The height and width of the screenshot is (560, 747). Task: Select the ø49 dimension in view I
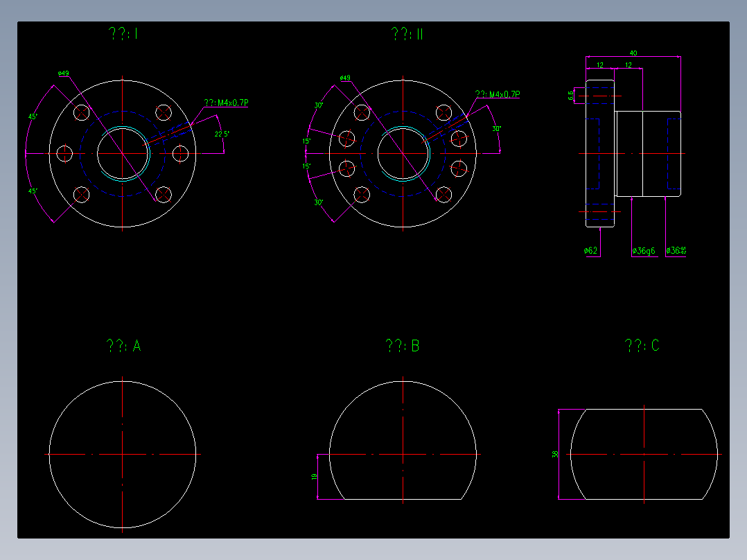(x=63, y=73)
